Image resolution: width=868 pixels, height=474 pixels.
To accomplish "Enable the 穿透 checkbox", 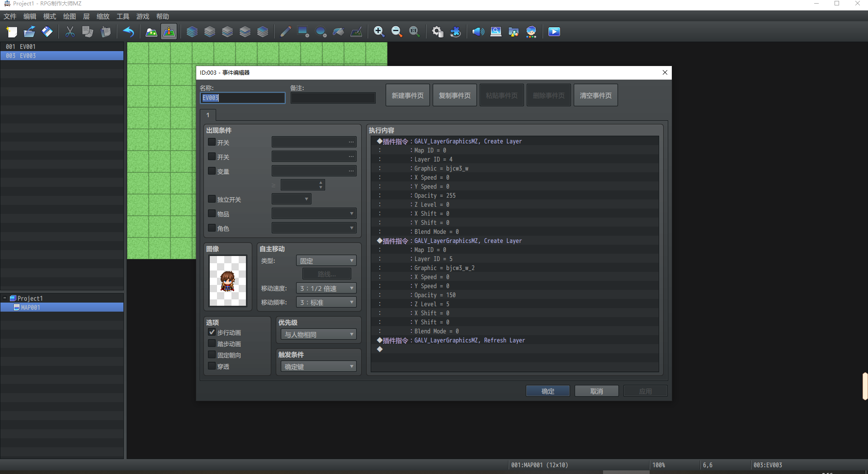I will point(212,366).
